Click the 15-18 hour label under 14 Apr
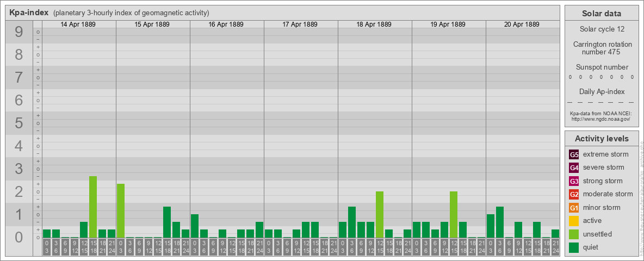644x261 pixels. 93,247
